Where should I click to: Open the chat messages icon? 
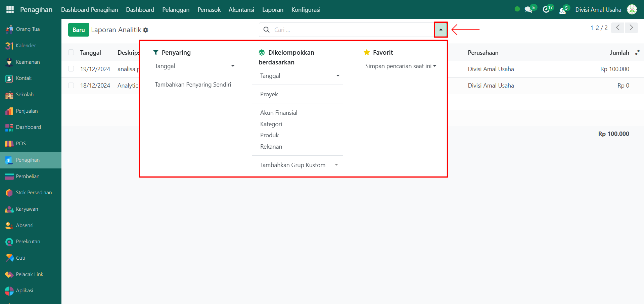(528, 10)
